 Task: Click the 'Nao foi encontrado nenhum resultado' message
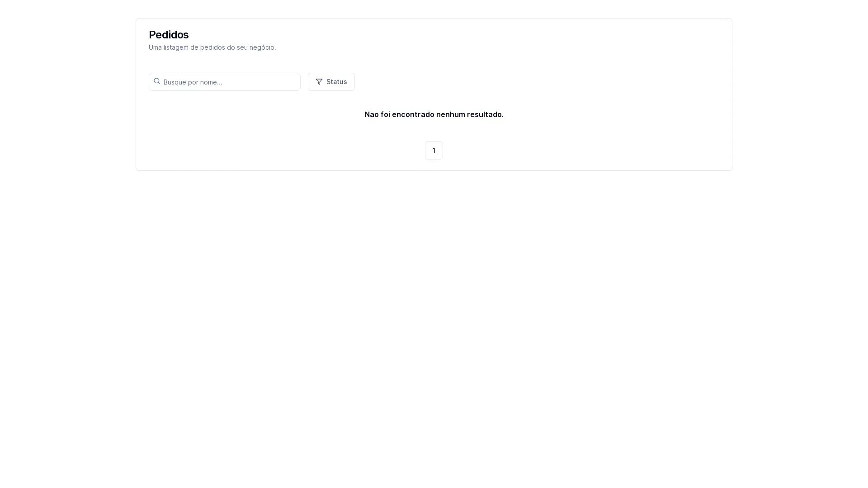point(434,114)
